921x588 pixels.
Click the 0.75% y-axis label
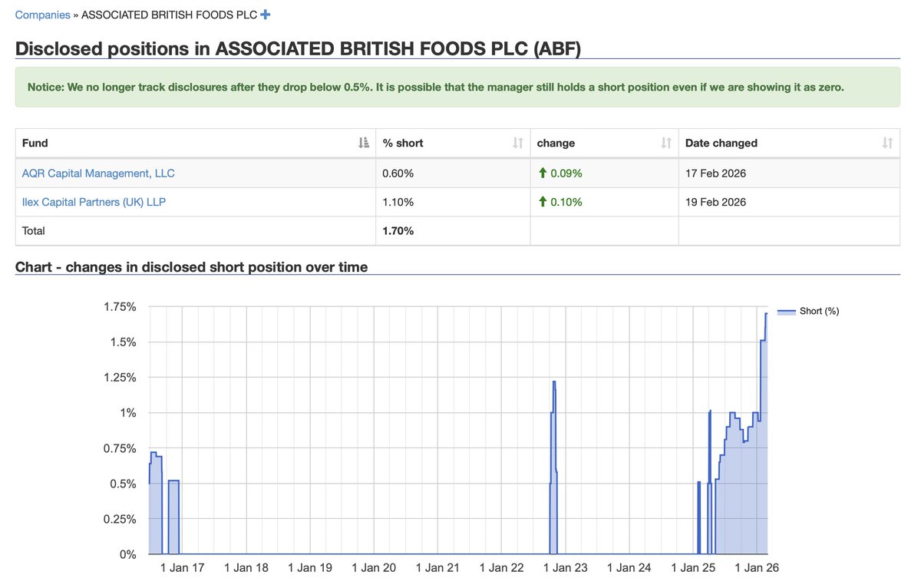pos(118,448)
